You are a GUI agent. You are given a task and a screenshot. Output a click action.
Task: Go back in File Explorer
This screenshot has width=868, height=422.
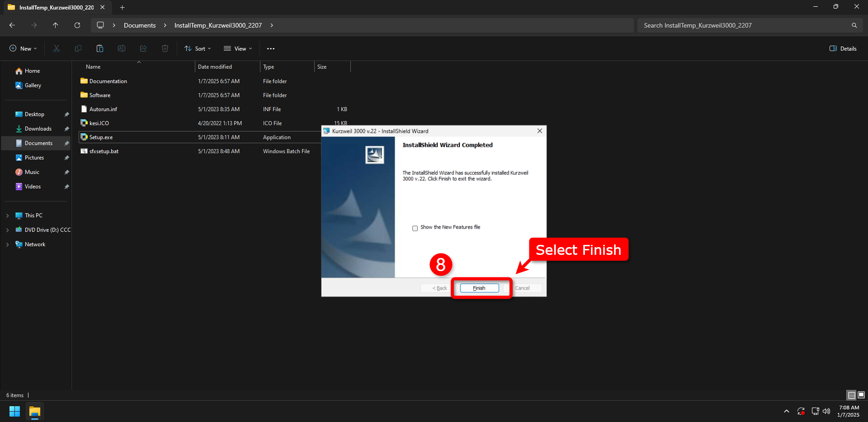[12, 25]
